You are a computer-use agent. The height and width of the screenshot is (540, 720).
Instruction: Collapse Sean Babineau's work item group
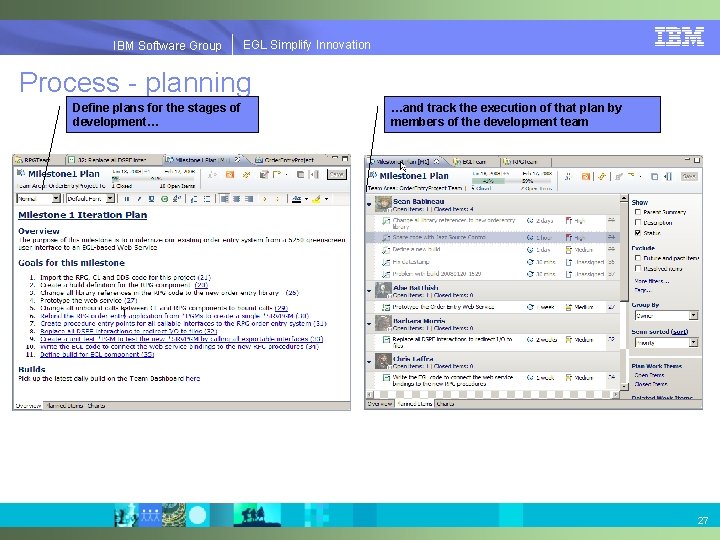pyautogui.click(x=369, y=204)
